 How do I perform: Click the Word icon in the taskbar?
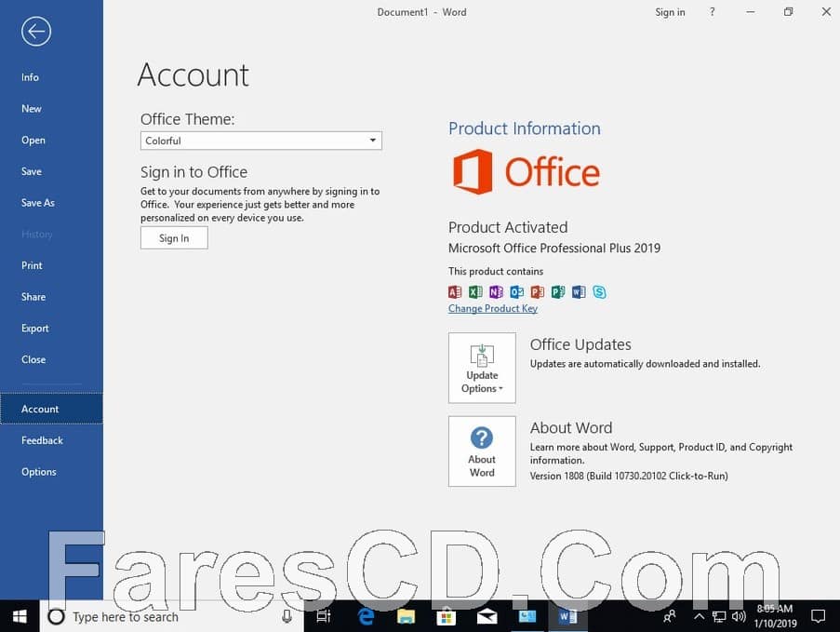(x=567, y=616)
